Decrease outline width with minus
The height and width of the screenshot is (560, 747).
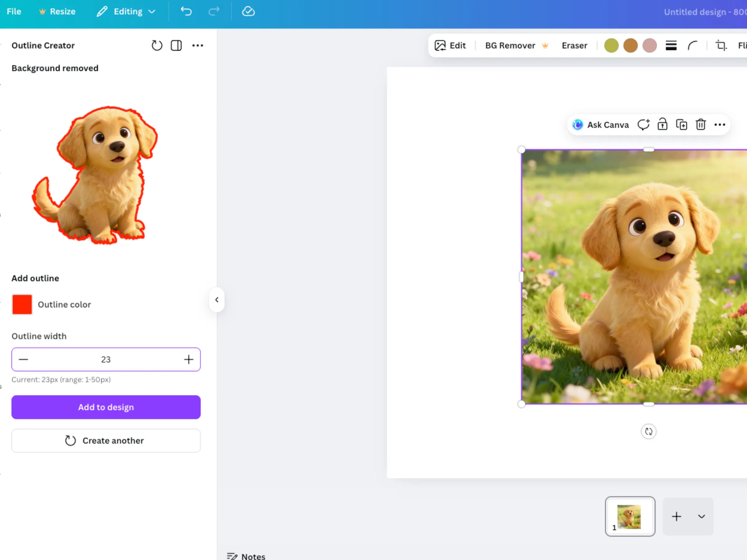tap(23, 360)
